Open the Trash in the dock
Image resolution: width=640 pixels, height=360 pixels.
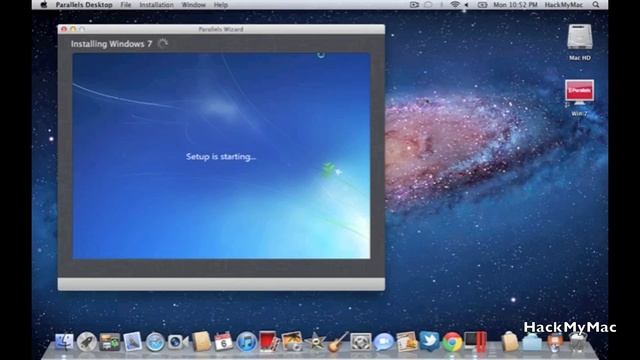pos(578,342)
